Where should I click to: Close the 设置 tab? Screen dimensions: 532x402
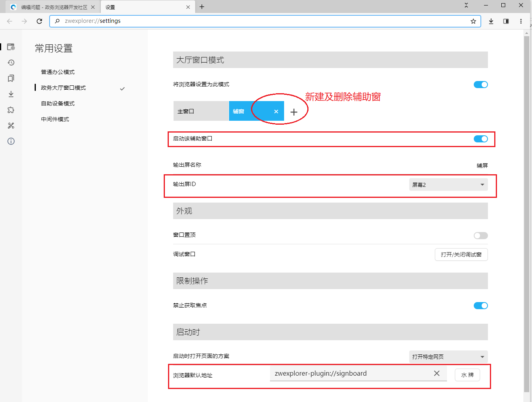click(188, 7)
